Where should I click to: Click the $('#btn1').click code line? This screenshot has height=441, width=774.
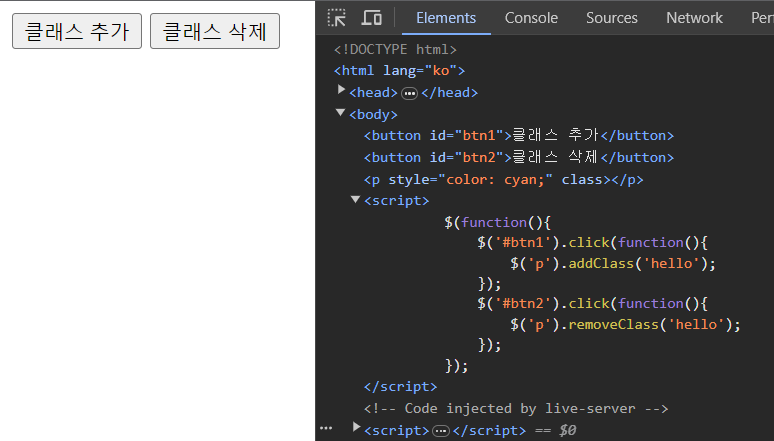click(x=592, y=242)
